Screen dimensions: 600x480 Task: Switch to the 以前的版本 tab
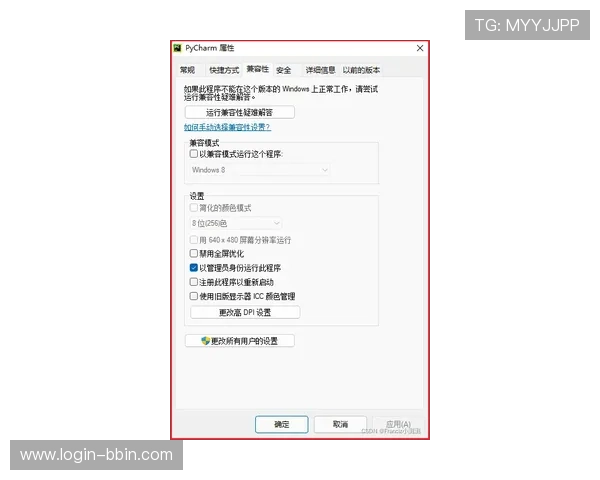[361, 70]
